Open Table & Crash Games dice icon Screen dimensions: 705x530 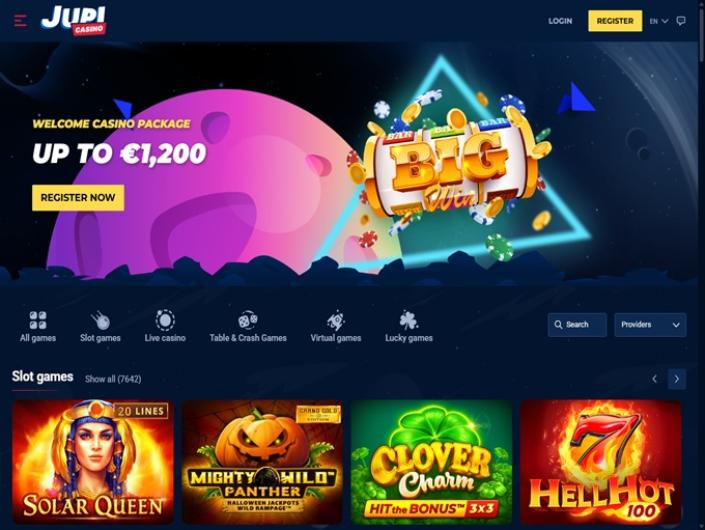point(248,321)
